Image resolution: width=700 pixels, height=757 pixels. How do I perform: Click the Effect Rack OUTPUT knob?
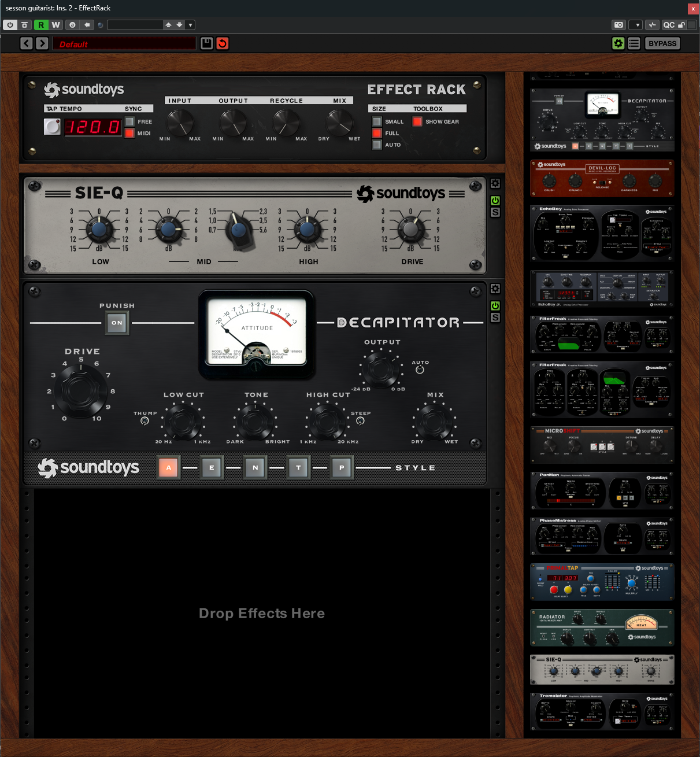click(x=232, y=122)
